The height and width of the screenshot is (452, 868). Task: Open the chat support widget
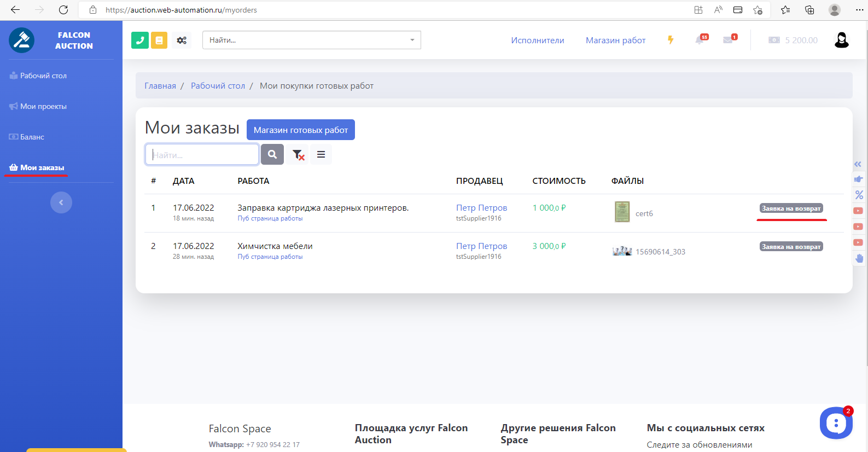[836, 423]
